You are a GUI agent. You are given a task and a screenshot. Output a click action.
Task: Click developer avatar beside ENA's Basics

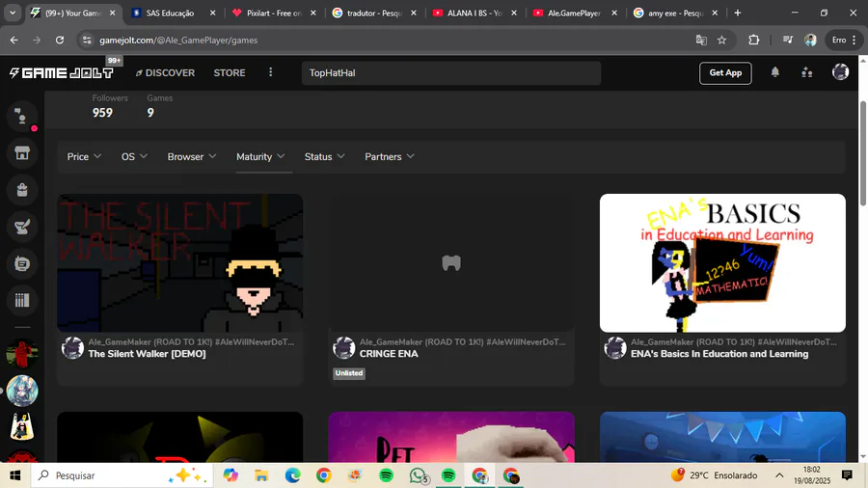pyautogui.click(x=615, y=348)
